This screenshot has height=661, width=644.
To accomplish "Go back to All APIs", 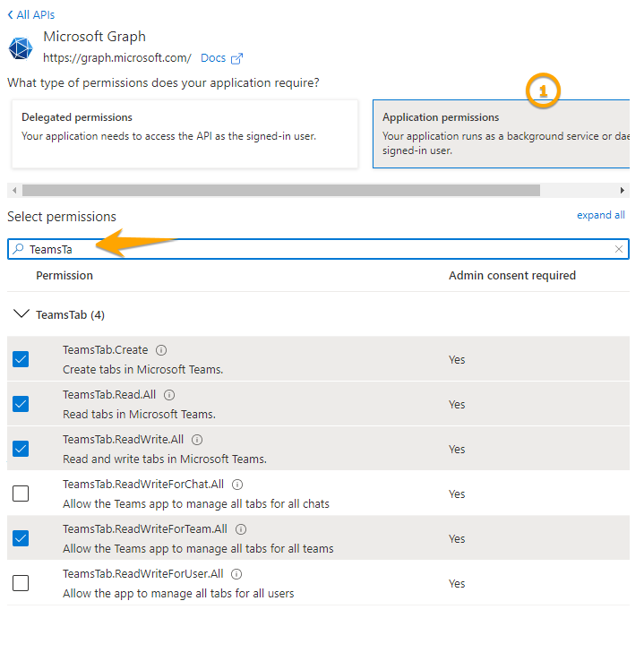I will tap(31, 15).
